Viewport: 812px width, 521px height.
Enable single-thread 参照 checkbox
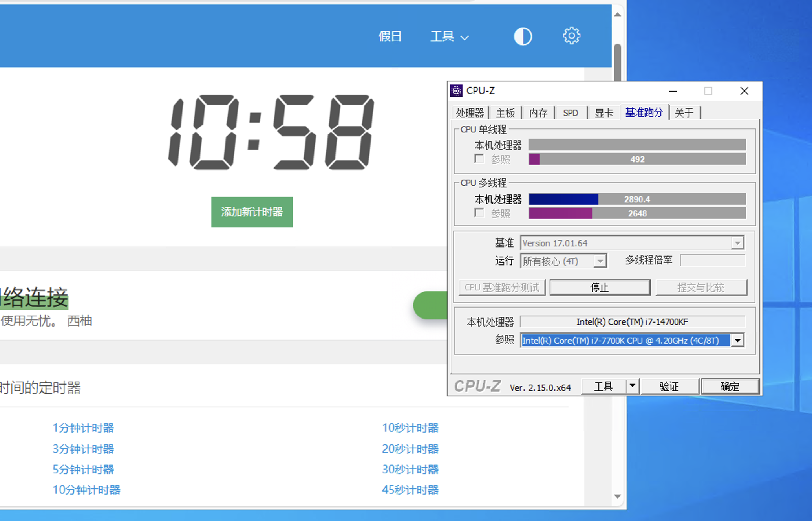pyautogui.click(x=479, y=159)
